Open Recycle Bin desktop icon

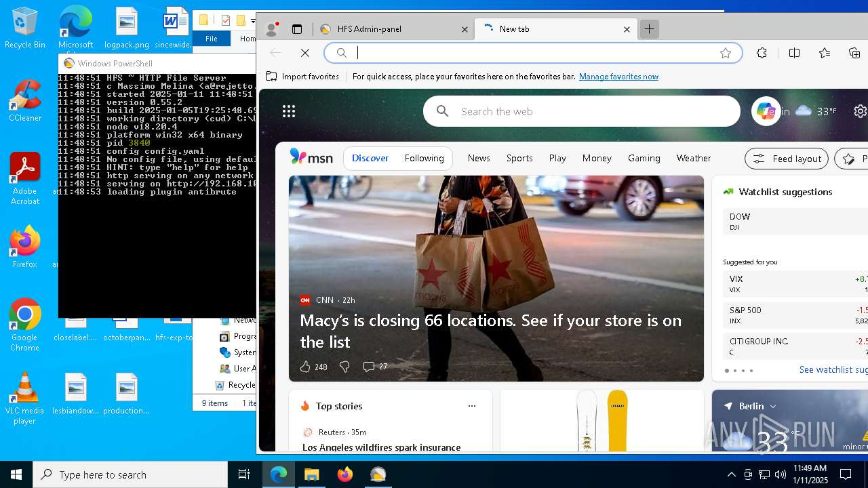(x=25, y=28)
